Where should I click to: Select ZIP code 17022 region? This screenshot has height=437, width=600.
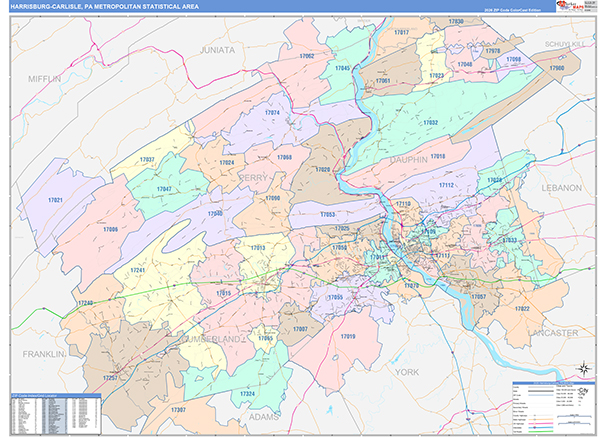[x=522, y=309]
